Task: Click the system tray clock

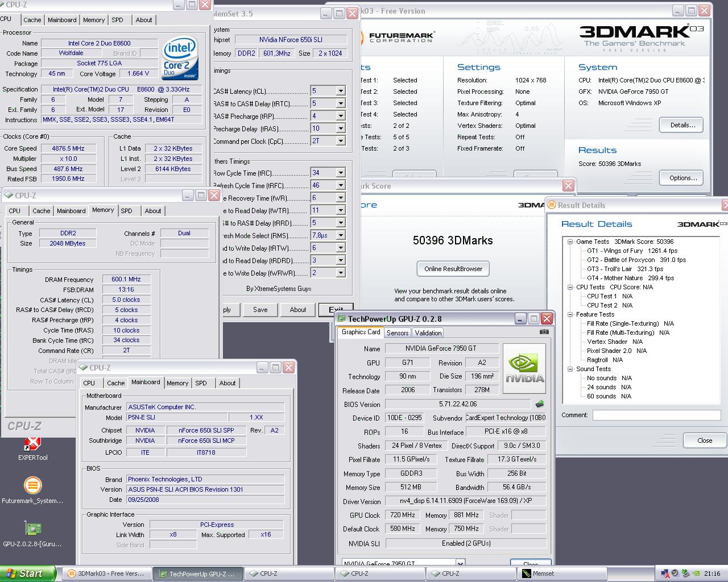Action: 712,573
